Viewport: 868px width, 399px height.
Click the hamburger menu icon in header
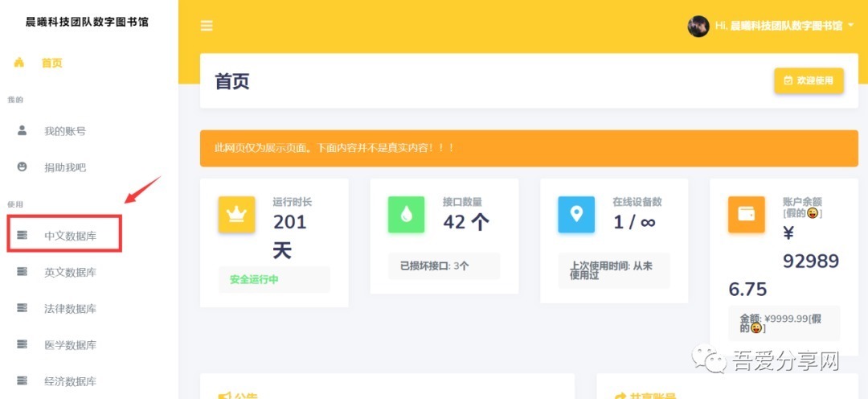(207, 26)
